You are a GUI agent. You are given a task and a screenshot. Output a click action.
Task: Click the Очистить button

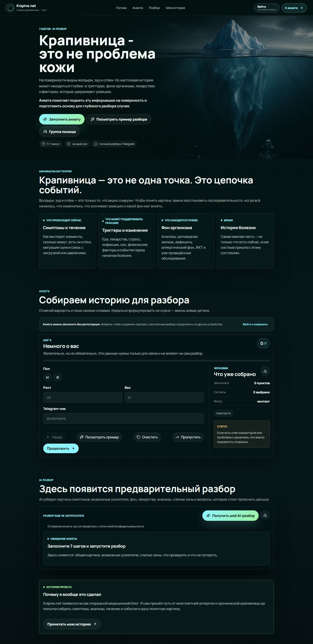tap(147, 437)
